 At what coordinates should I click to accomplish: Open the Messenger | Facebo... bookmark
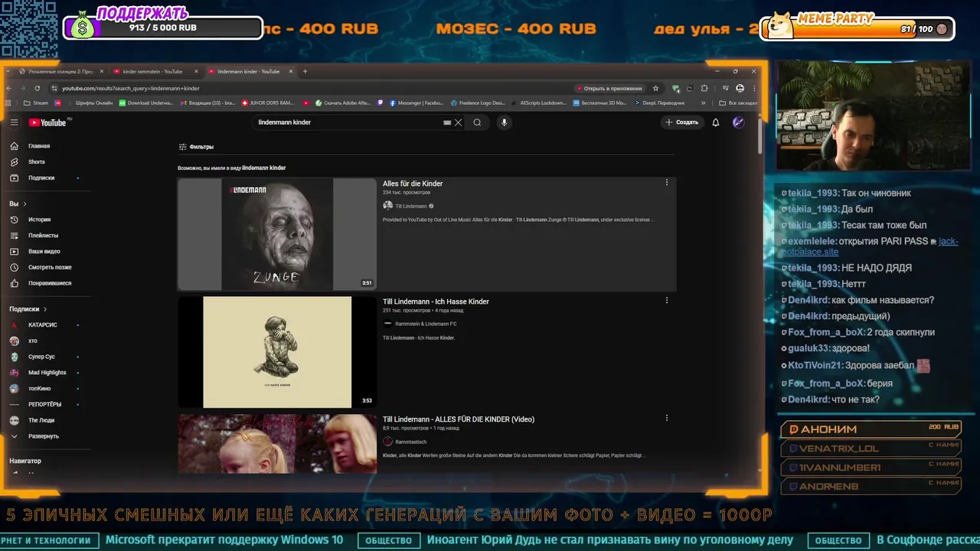click(x=416, y=103)
